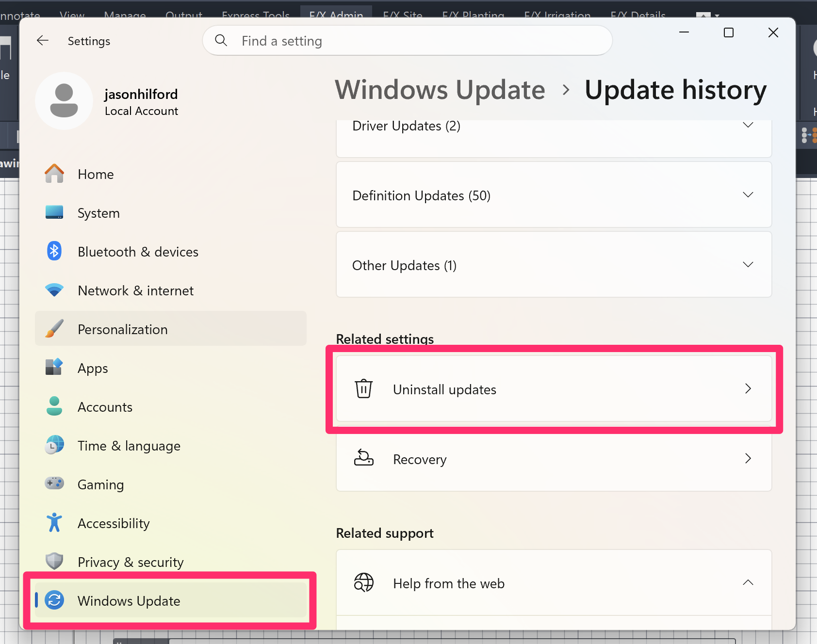The width and height of the screenshot is (817, 644).
Task: Open Privacy & security via its shield icon
Action: 54,561
